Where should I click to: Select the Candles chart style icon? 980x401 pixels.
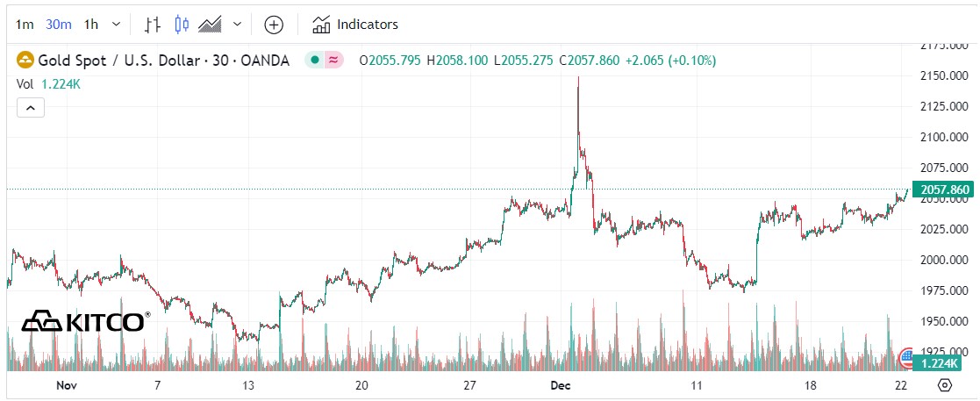pos(182,25)
